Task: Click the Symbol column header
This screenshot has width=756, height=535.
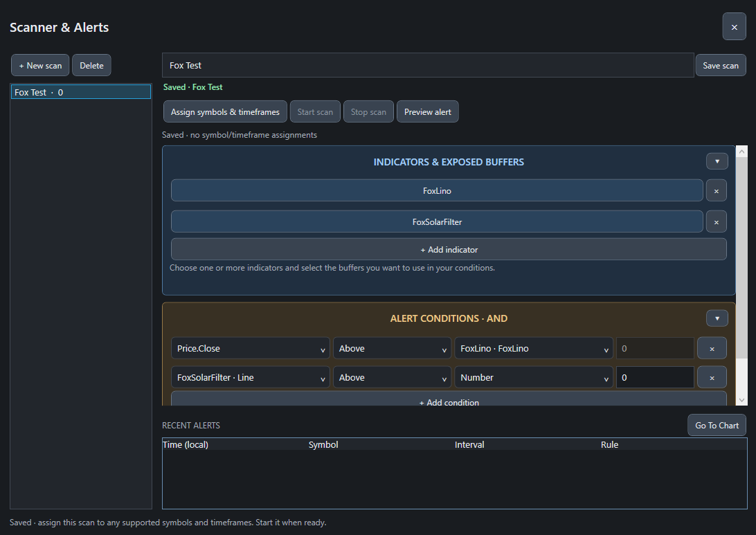Action: click(x=323, y=445)
